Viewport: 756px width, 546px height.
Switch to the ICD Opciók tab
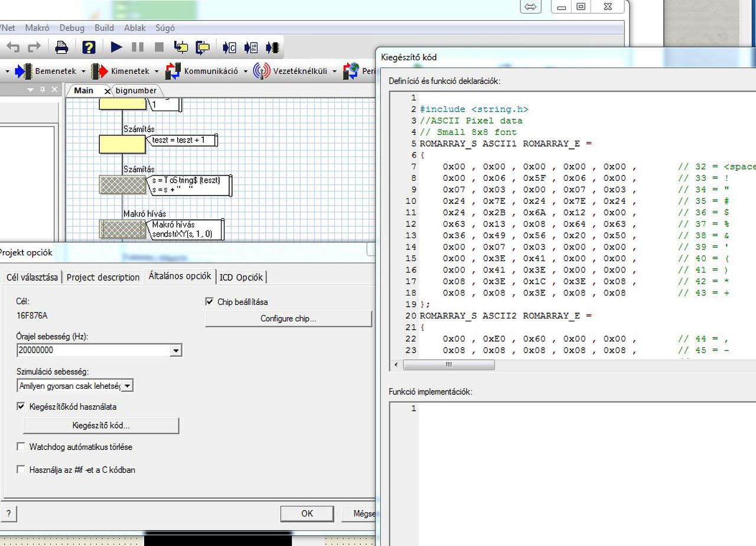pyautogui.click(x=241, y=277)
